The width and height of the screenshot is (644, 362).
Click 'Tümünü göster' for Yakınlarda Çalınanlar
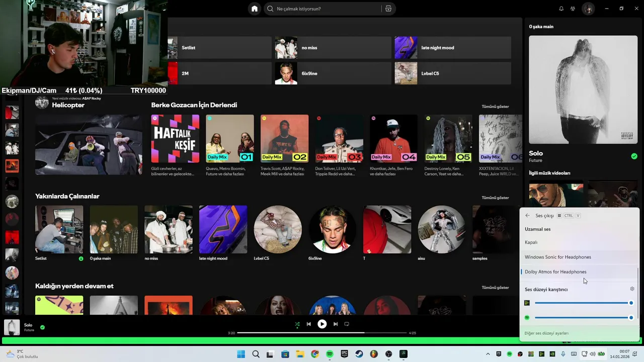click(495, 198)
